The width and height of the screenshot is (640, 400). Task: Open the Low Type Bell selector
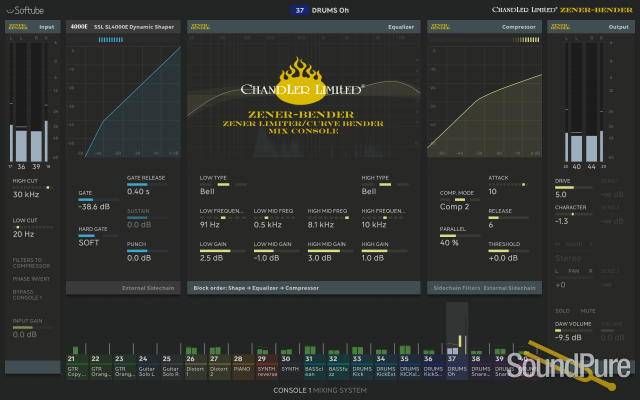[209, 190]
